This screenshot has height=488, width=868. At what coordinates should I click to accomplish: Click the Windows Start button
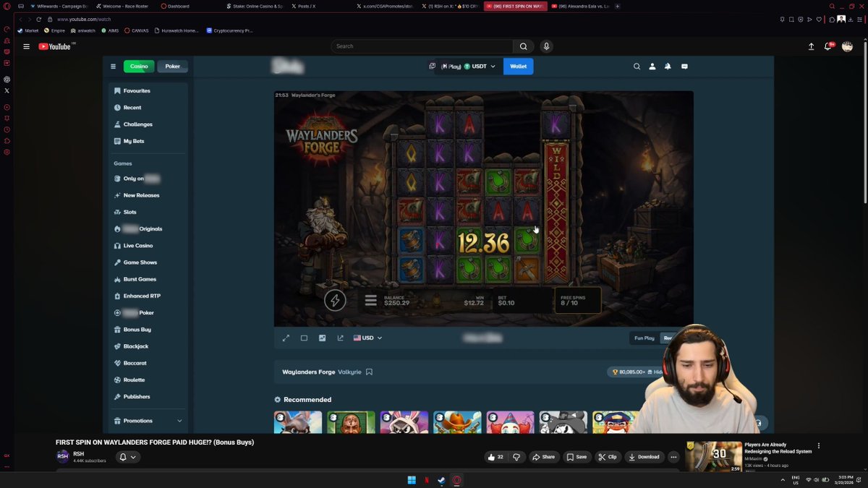pos(412,480)
